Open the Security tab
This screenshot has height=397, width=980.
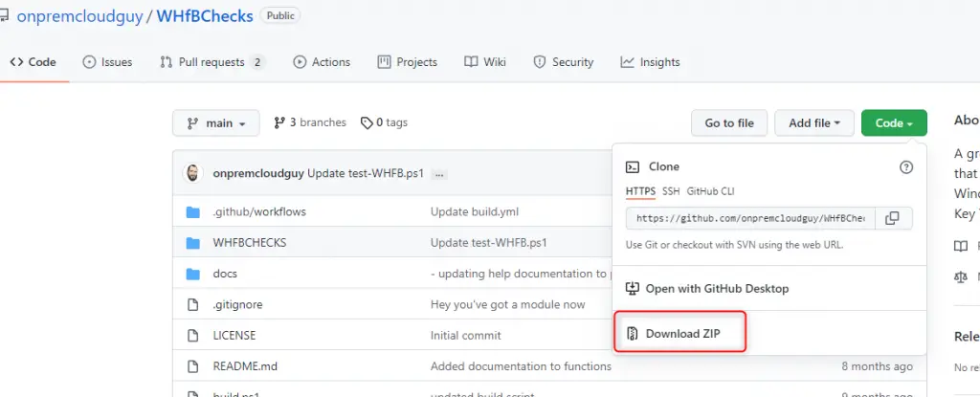(563, 62)
